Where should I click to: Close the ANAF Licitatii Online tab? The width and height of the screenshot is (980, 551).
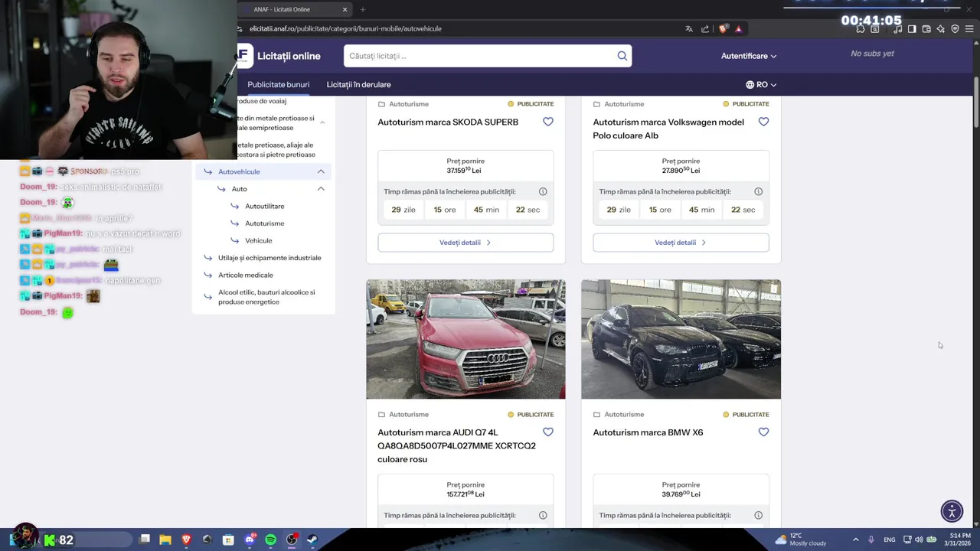pyautogui.click(x=345, y=10)
